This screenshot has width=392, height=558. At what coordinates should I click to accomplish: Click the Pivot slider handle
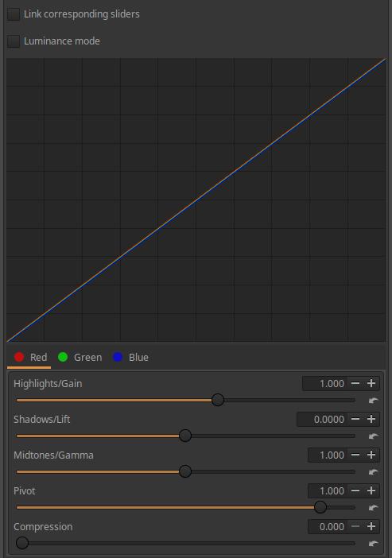tap(320, 507)
